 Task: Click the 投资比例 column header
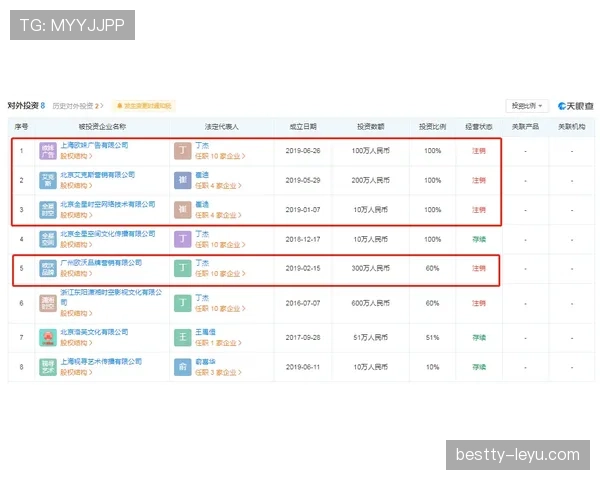(x=432, y=127)
